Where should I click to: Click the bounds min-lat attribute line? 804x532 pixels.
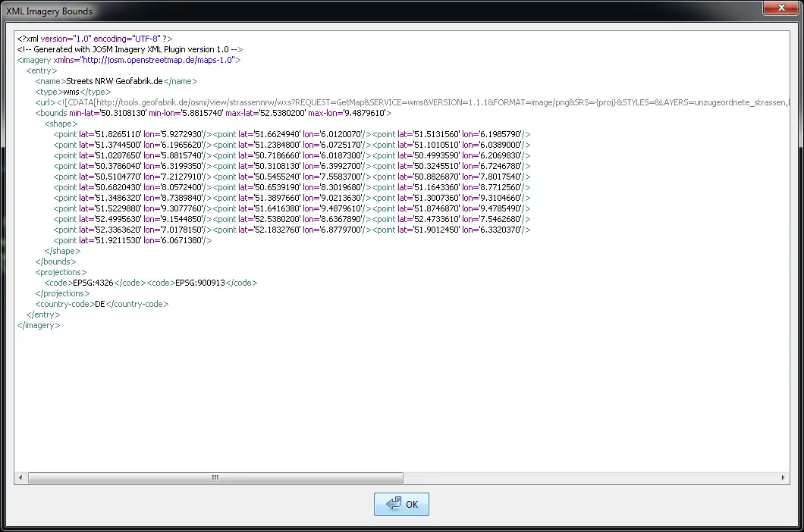(x=212, y=113)
